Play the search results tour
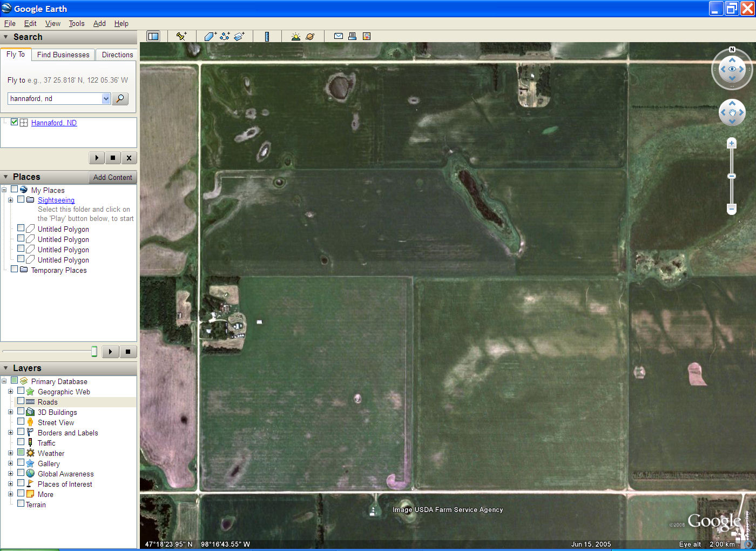 click(x=97, y=158)
